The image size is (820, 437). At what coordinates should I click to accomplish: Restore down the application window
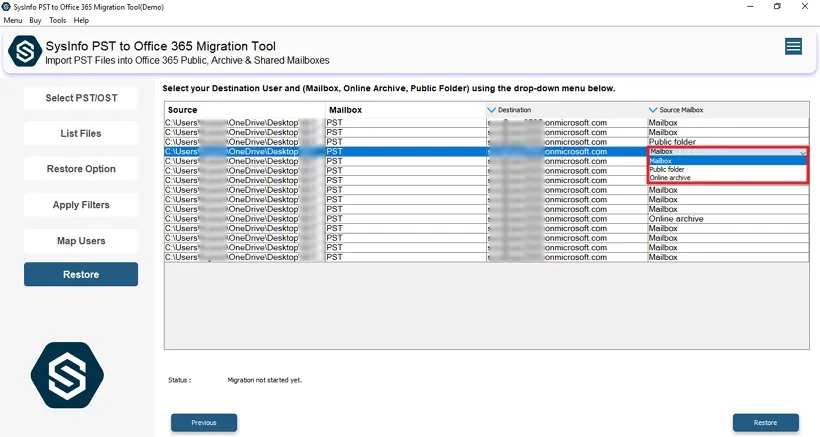[x=777, y=6]
